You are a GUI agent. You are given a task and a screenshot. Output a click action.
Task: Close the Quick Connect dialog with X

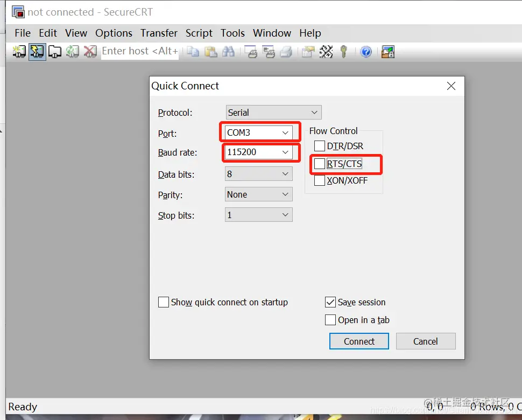pyautogui.click(x=451, y=86)
